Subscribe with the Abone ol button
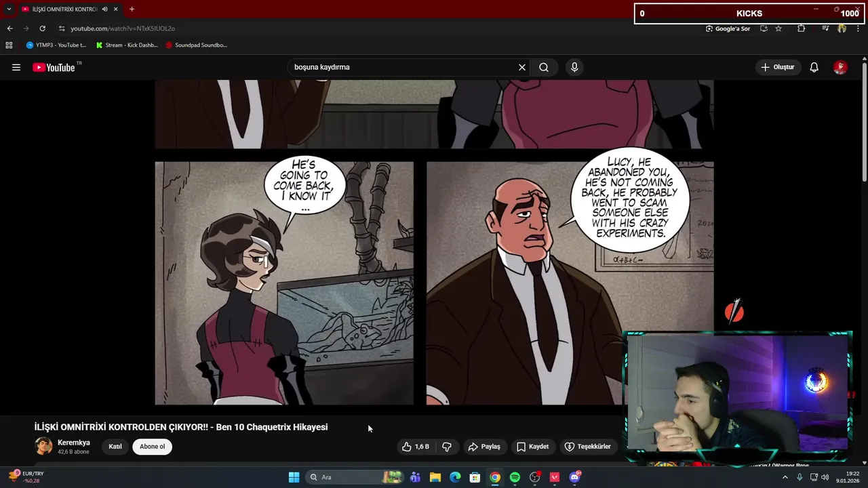 [153, 447]
